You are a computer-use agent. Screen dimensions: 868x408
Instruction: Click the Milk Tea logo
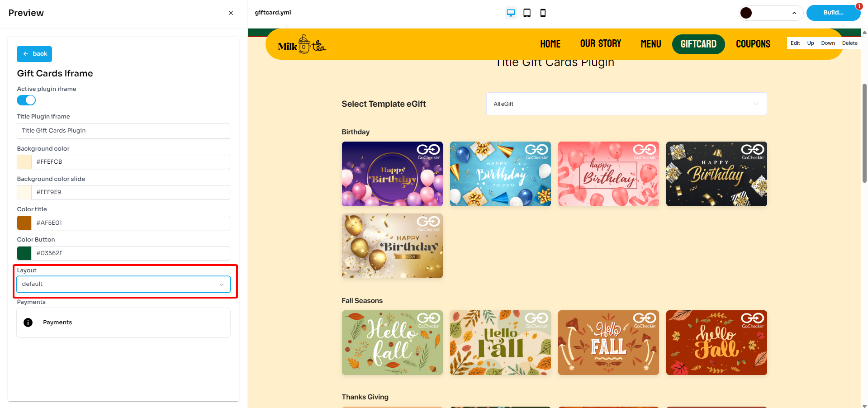[x=302, y=44]
